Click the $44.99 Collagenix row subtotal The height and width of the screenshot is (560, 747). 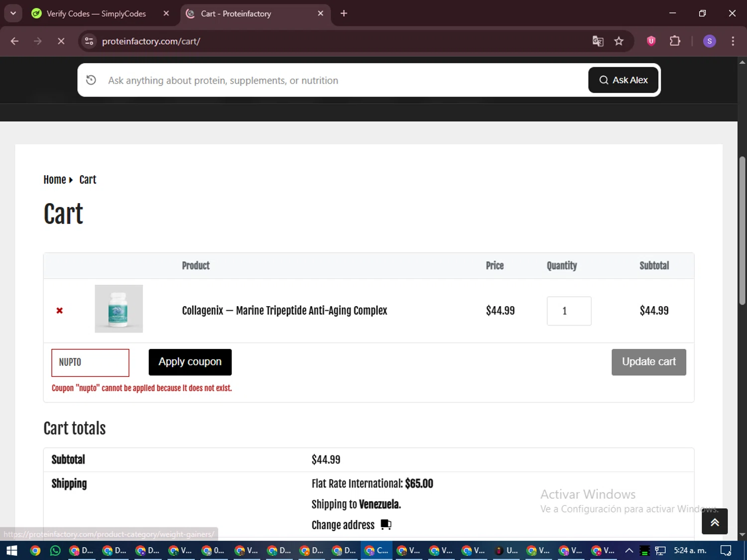click(654, 311)
